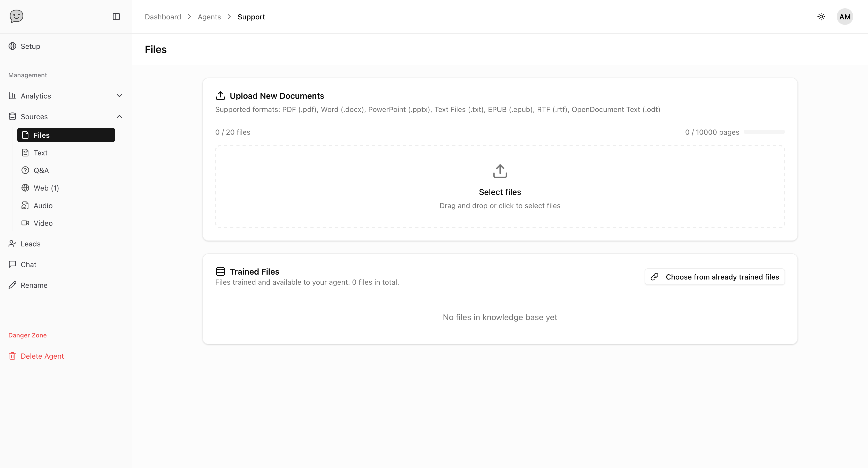
Task: Click the Setup globe icon
Action: pyautogui.click(x=12, y=46)
